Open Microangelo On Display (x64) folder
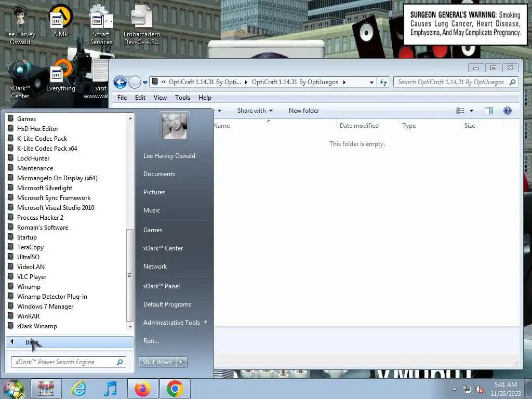 (57, 178)
